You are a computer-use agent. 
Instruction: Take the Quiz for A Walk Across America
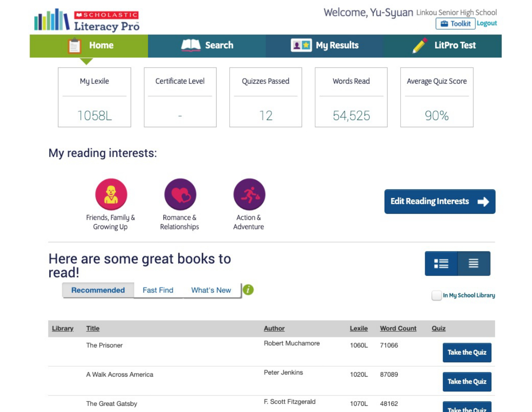[467, 382]
